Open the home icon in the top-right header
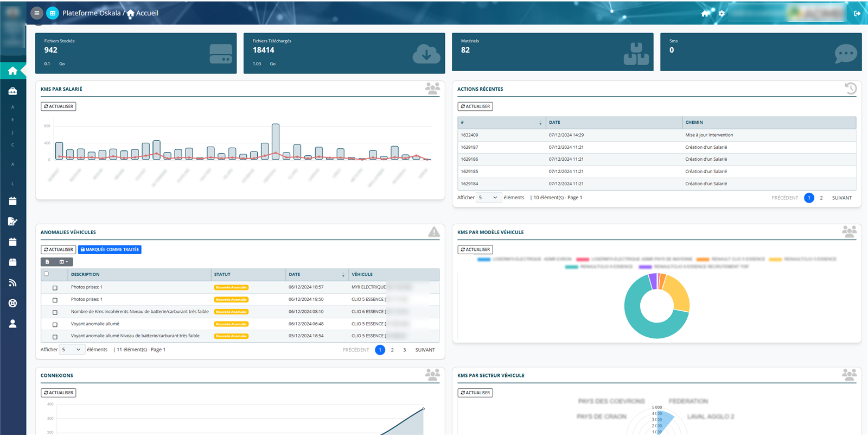 tap(705, 14)
